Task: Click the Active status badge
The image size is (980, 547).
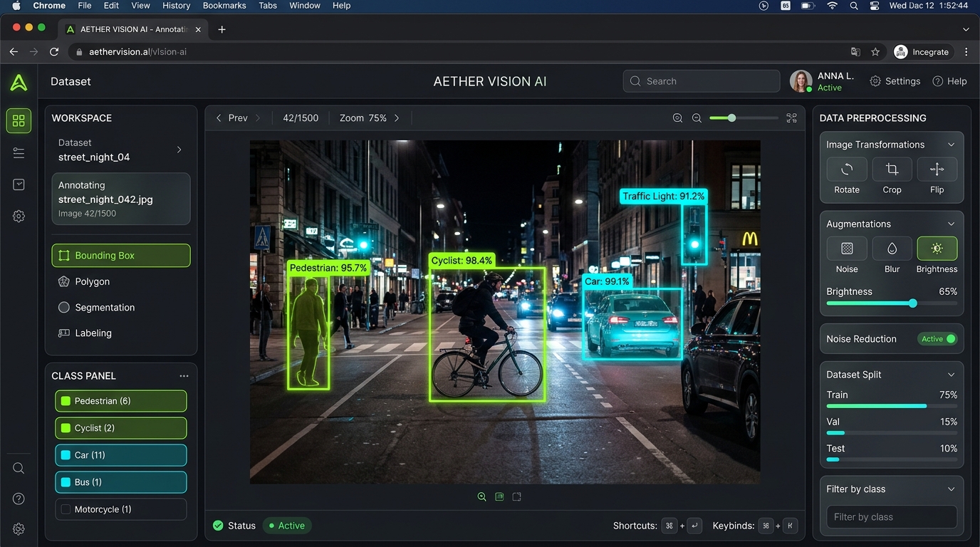Action: [287, 526]
